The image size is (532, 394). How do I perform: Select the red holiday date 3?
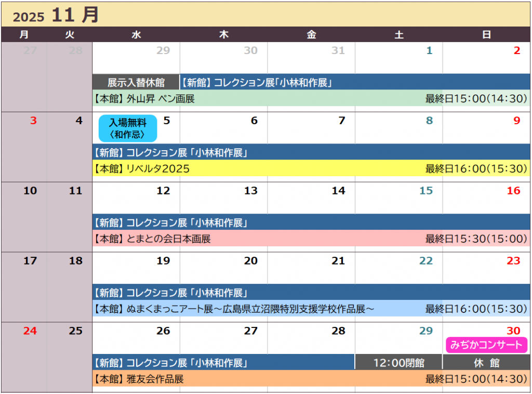pyautogui.click(x=33, y=121)
